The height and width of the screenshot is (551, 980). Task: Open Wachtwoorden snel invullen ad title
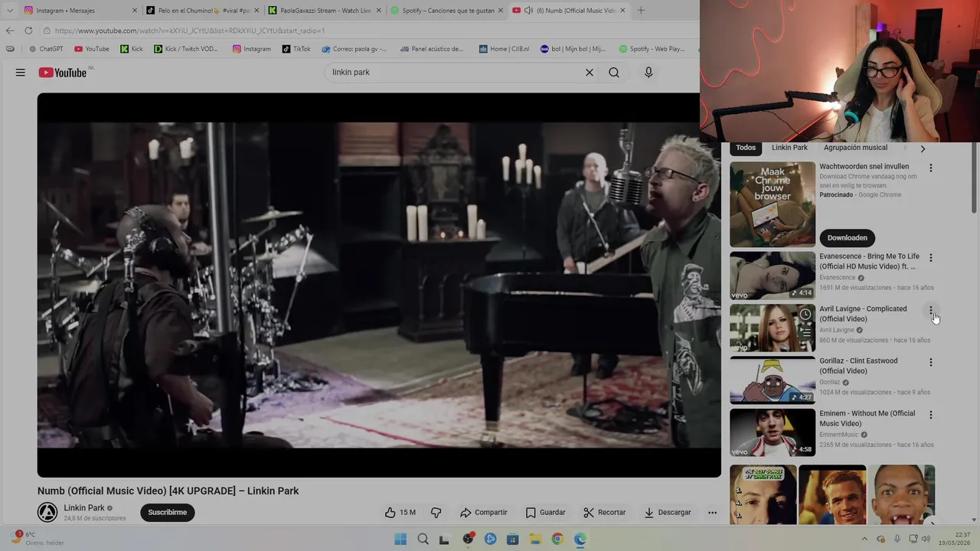864,166
